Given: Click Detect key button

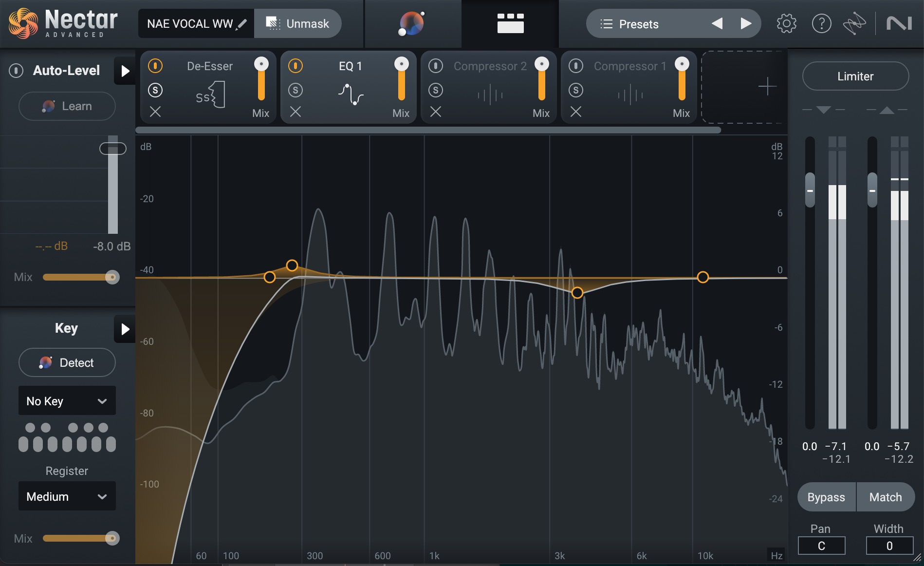Looking at the screenshot, I should coord(67,362).
